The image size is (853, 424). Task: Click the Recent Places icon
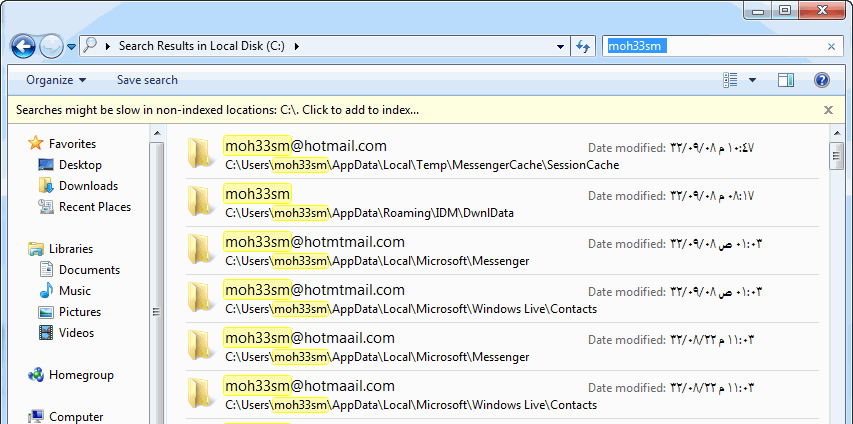46,206
